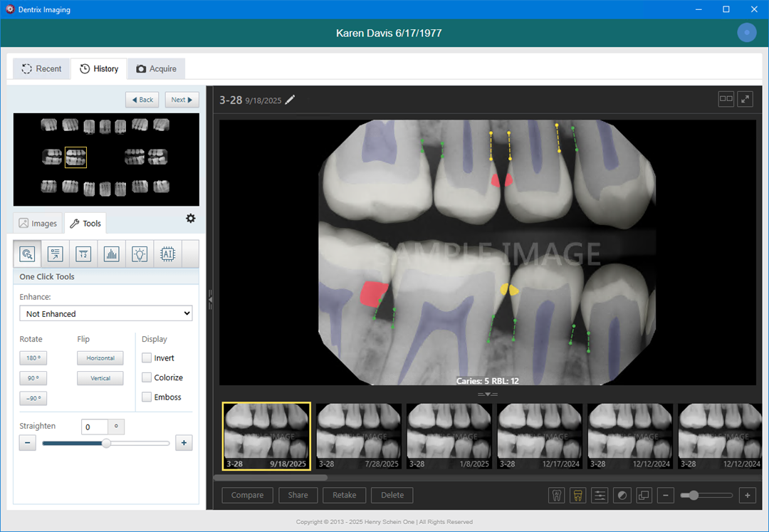Collapse the thumbnail strip using the divider arrow
This screenshot has width=769, height=532.
487,394
